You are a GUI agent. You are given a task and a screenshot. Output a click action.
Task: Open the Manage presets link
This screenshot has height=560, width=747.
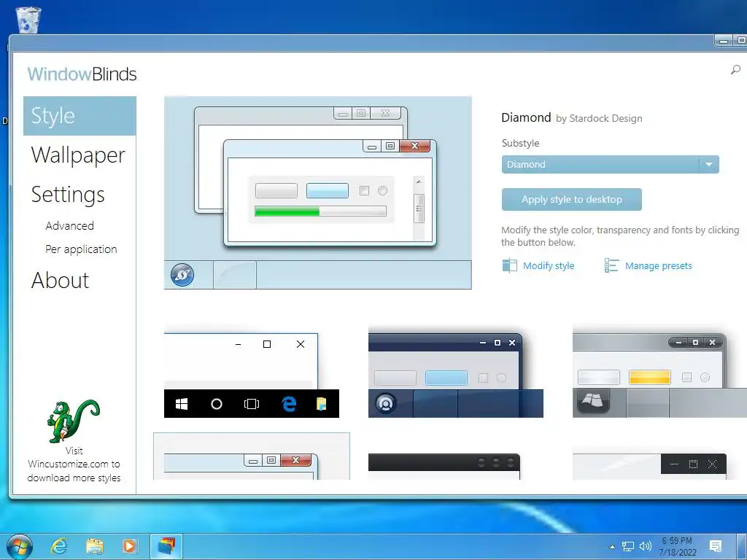[x=659, y=265]
